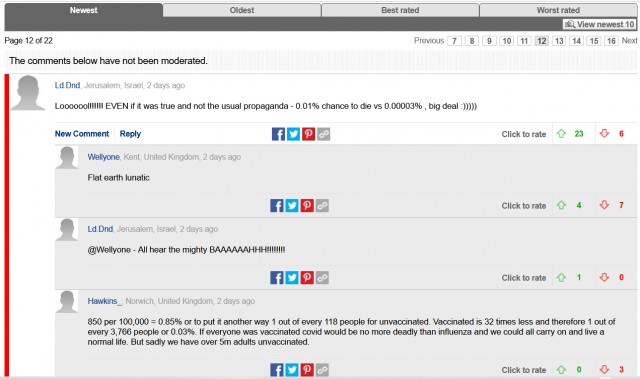Click 'Norwich, United Kingdom, 2 days ago'

[x=190, y=301]
